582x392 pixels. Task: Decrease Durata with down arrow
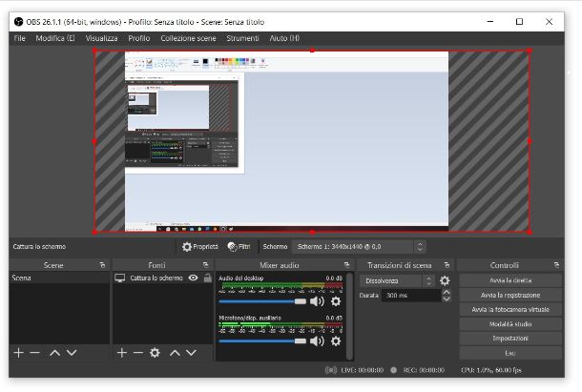[447, 299]
